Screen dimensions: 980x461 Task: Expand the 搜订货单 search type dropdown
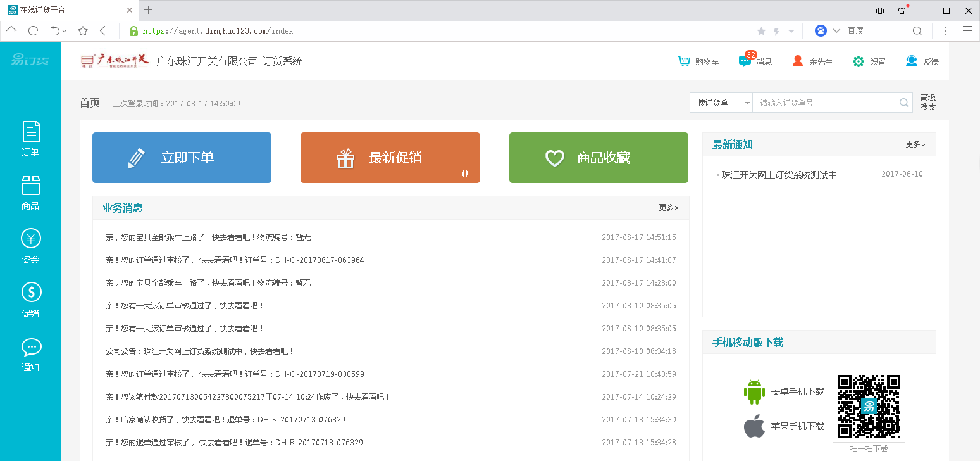721,103
